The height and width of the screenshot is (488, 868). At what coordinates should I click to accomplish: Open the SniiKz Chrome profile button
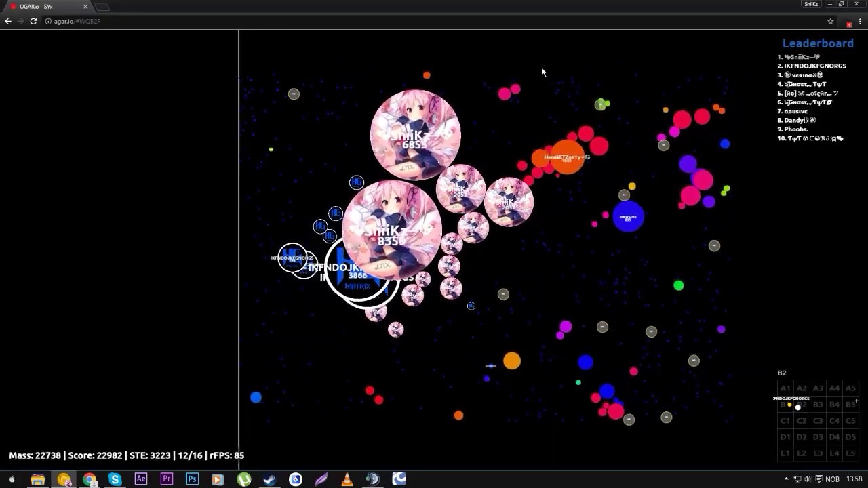point(810,4)
